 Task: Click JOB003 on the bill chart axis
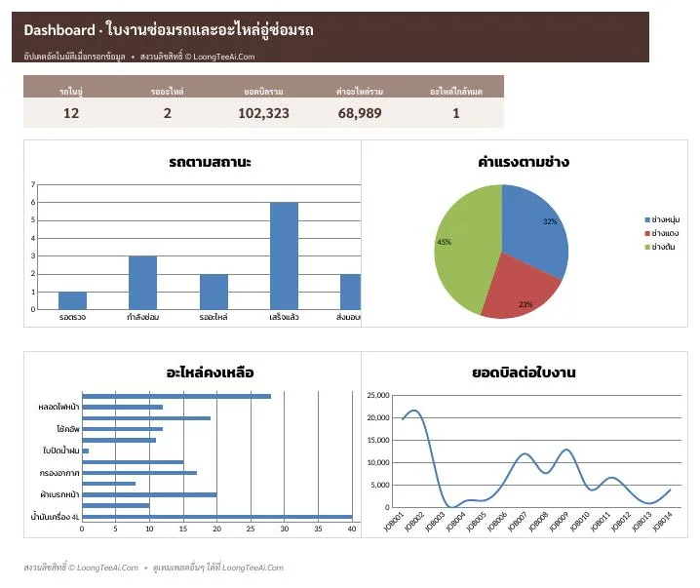pyautogui.click(x=435, y=522)
